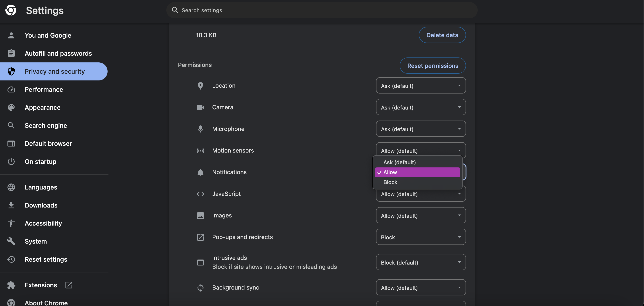Click the Chrome logo icon
644x306 pixels.
coord(11,10)
